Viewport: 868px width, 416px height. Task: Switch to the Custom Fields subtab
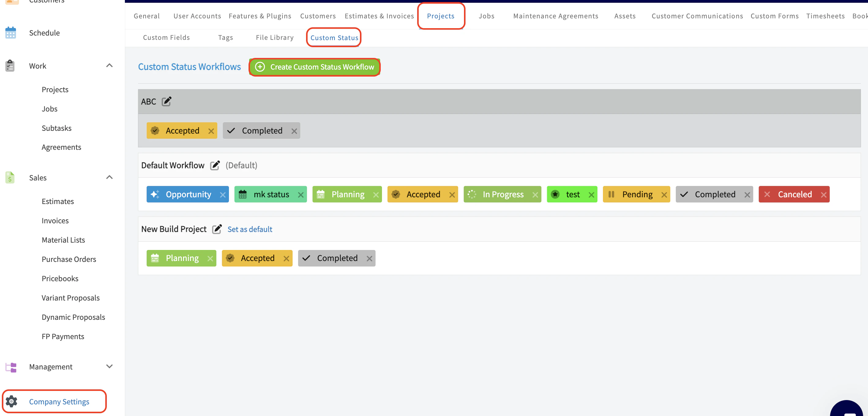tap(166, 37)
